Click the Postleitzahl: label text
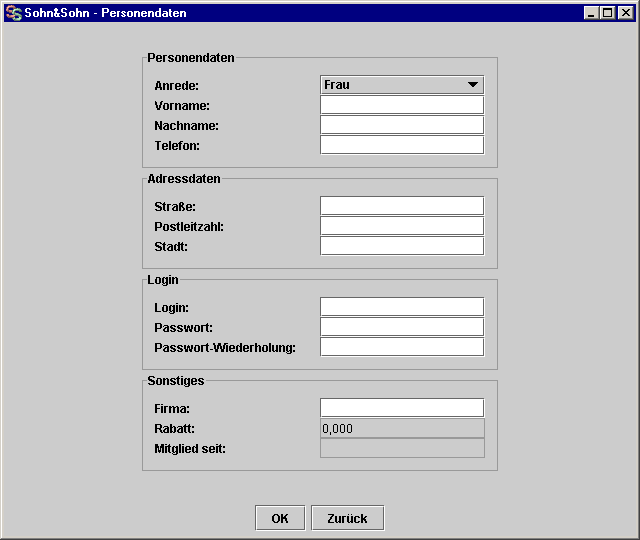640x540 pixels. tap(189, 227)
